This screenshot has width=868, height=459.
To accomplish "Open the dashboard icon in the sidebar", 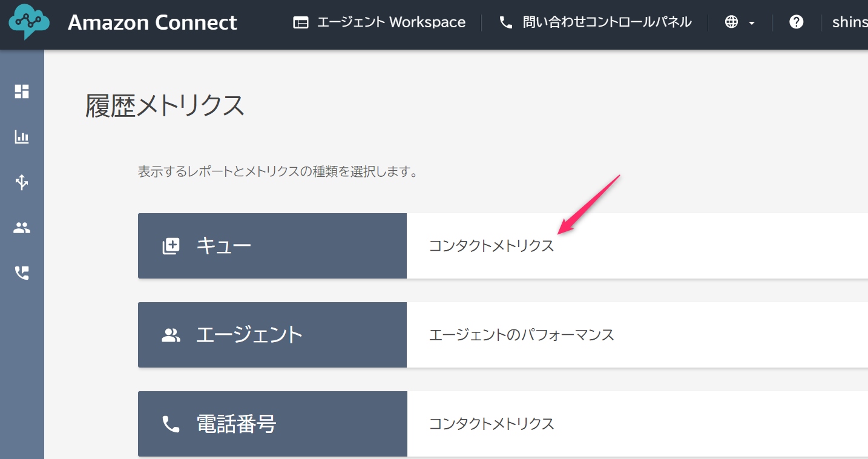I will coord(22,91).
